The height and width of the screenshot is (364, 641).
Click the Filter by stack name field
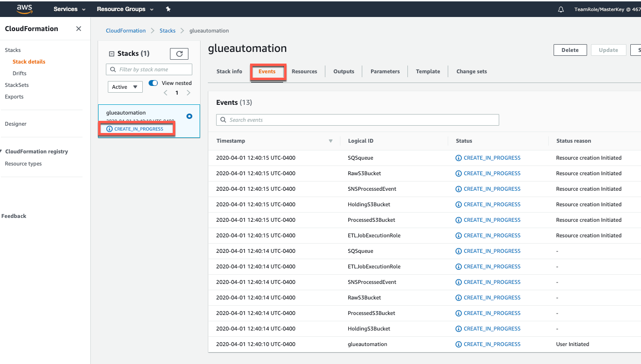click(149, 69)
